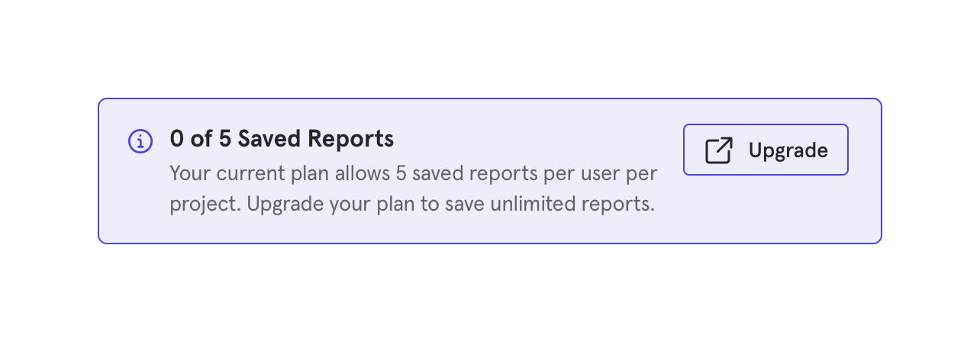Click empty space between heading and Upgrade button
Screen dimensions: 980x342
[x=534, y=139]
